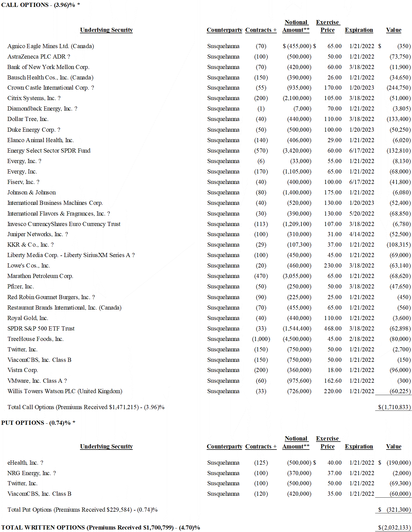Click Fiserv, Inc. security name

coord(23,182)
